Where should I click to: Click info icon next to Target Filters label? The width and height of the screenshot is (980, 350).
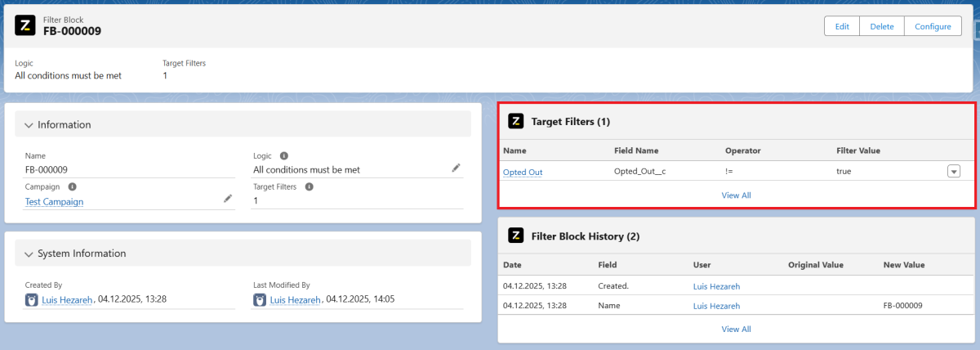(x=310, y=186)
